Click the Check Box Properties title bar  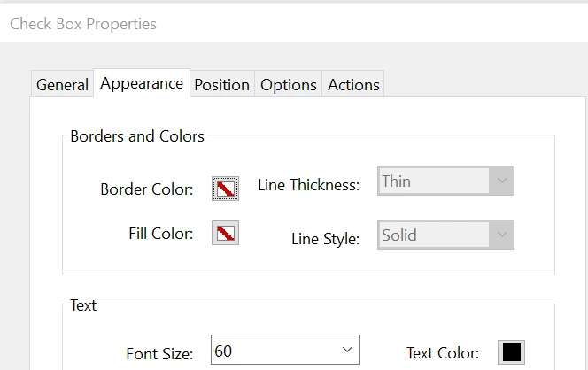(x=83, y=24)
